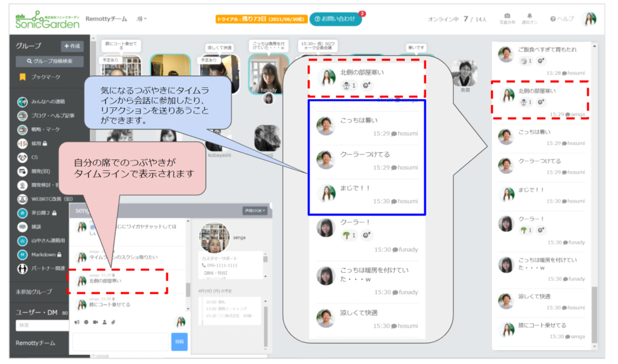
Task: Click the ブックマーク bookmark icon
Action: click(x=22, y=77)
